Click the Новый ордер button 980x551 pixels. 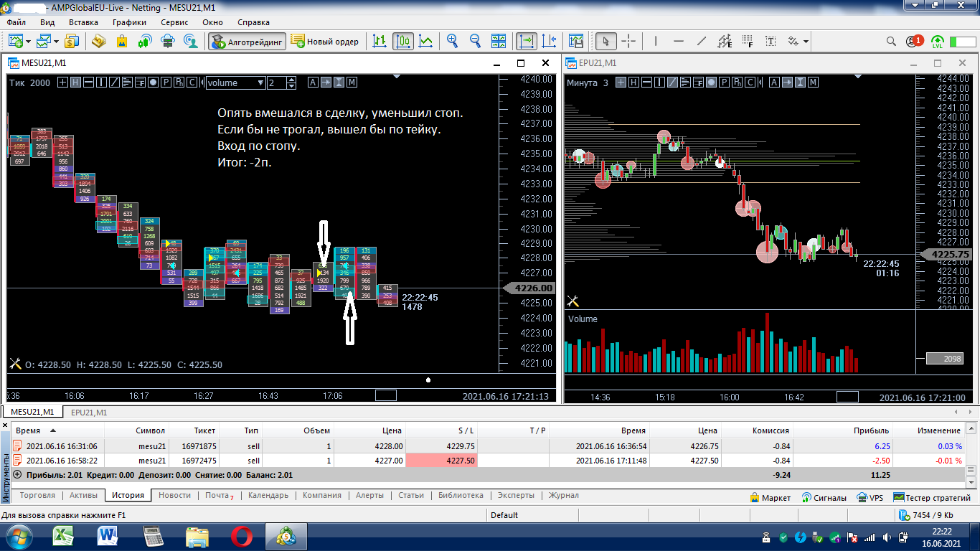(x=325, y=41)
